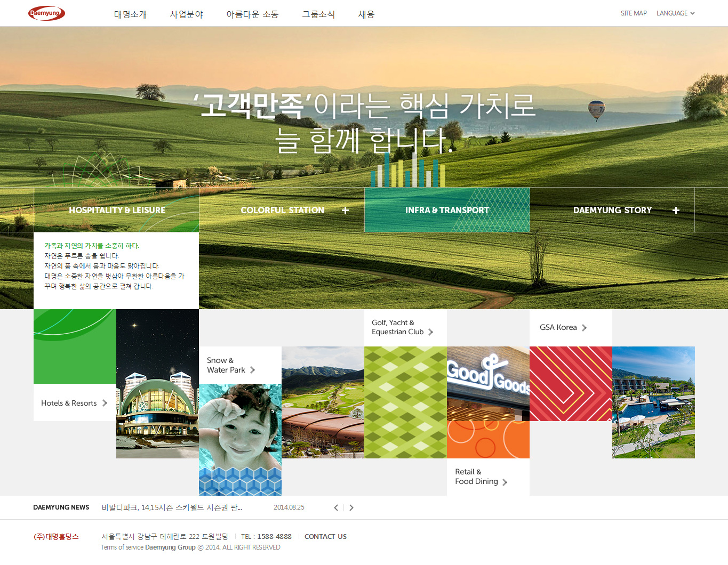The height and width of the screenshot is (565, 728).
Task: Click the Retail & Food Dining arrow
Action: coord(505,482)
